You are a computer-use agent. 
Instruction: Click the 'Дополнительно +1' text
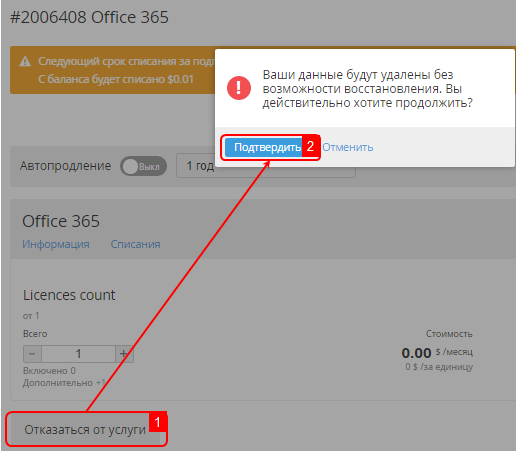(64, 383)
